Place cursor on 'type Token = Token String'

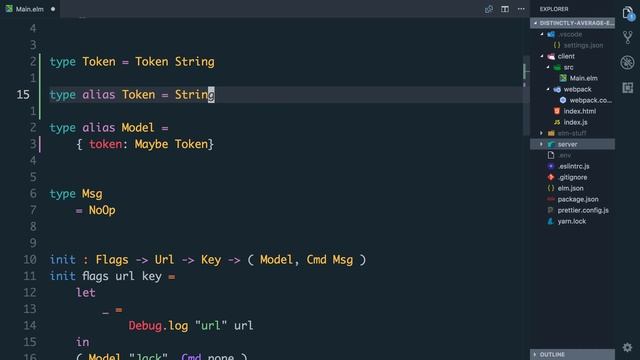click(132, 62)
